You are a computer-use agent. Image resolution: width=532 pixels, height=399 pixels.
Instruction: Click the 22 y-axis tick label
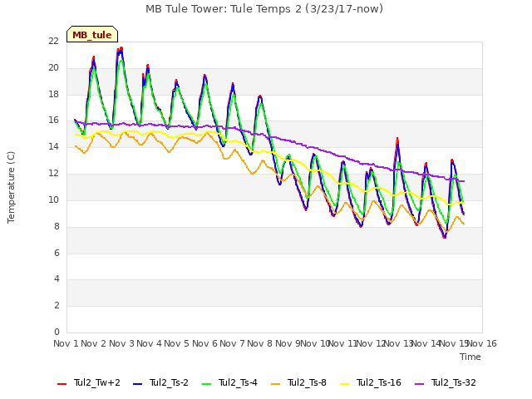click(x=53, y=42)
